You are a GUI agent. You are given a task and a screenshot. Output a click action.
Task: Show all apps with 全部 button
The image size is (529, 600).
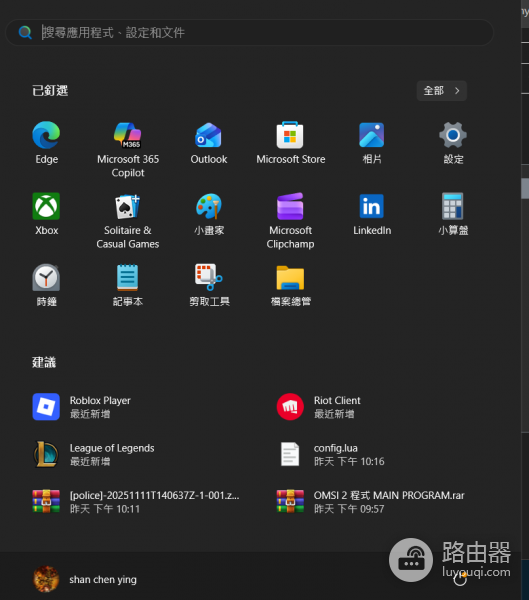point(441,91)
